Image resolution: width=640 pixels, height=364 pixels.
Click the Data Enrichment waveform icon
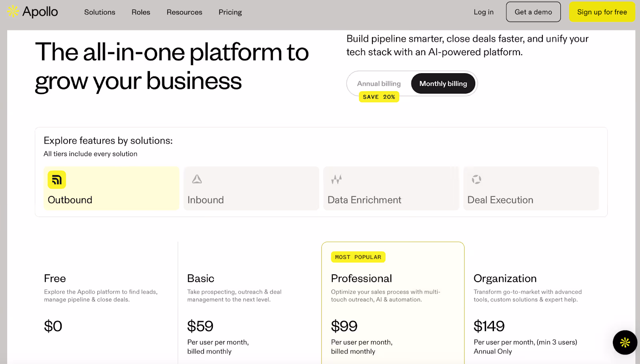pyautogui.click(x=336, y=180)
